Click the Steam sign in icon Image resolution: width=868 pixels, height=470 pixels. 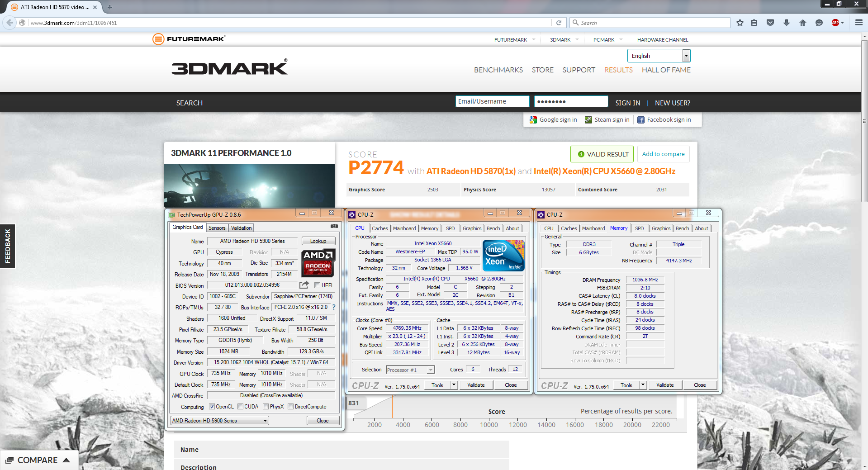click(588, 120)
